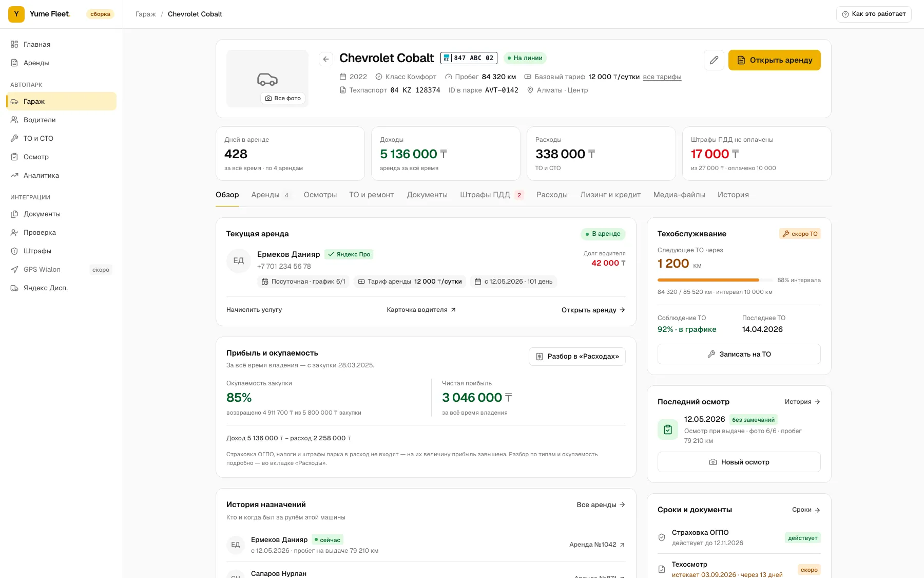Select the Обзор tab

[227, 195]
